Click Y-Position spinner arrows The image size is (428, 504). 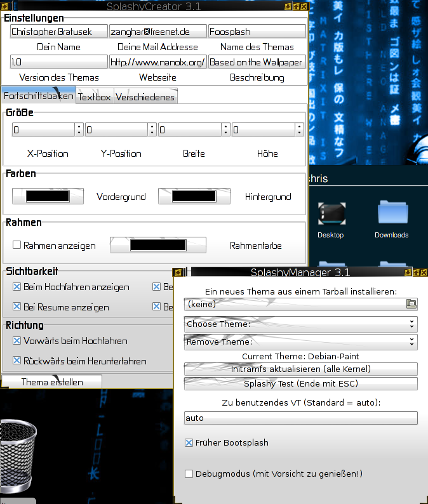pos(152,129)
